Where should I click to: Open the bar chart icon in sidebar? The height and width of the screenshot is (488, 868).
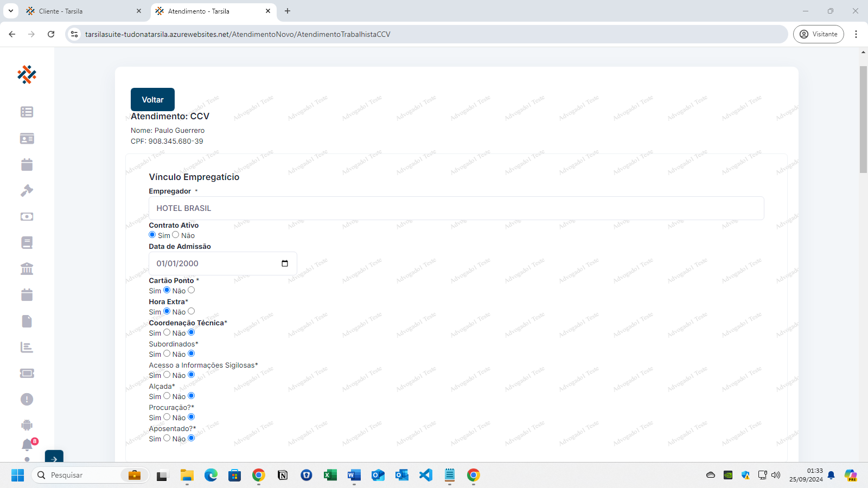click(x=27, y=347)
